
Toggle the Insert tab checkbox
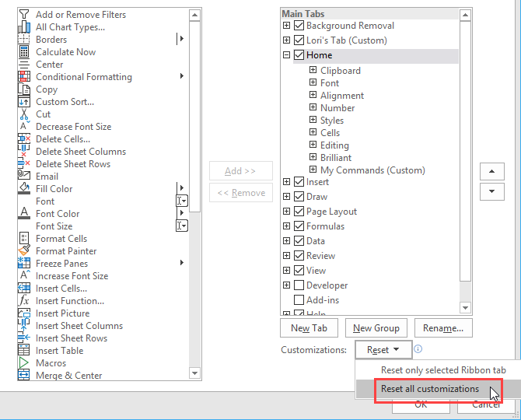click(299, 182)
